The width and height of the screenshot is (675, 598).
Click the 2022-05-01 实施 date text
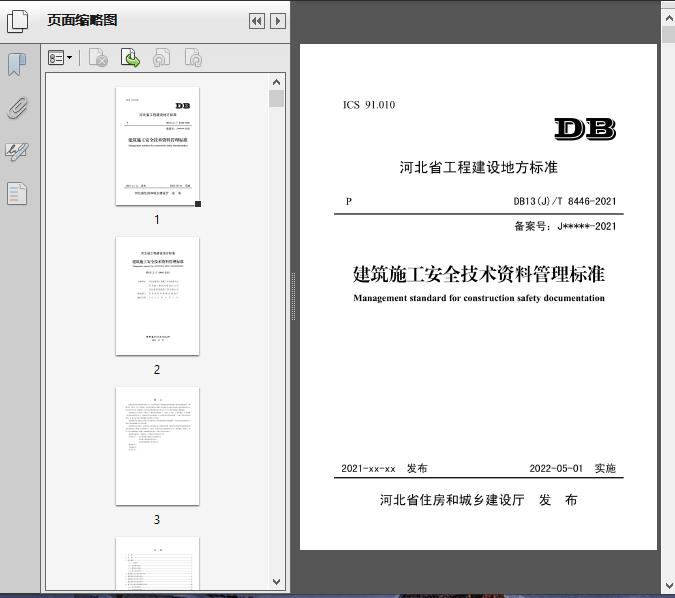(573, 468)
